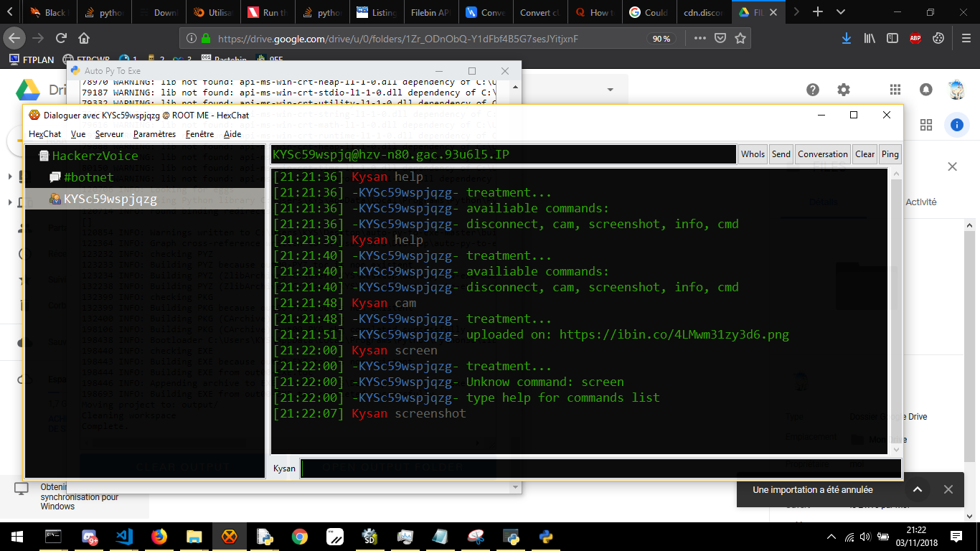Click the Clear button in HexChat
This screenshot has width=980, height=551.
(864, 154)
